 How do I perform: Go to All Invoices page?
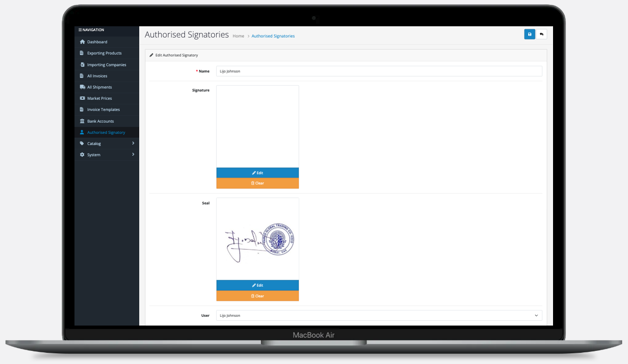coord(97,76)
